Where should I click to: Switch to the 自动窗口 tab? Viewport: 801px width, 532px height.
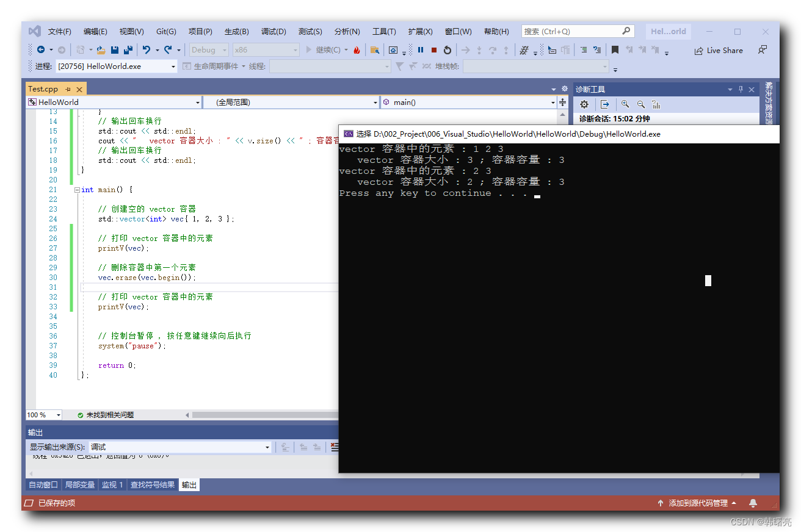43,485
